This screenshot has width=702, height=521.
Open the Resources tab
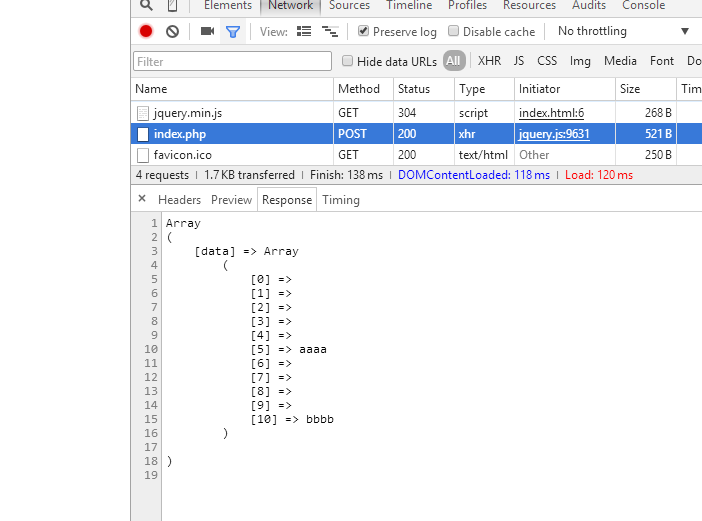click(x=529, y=5)
